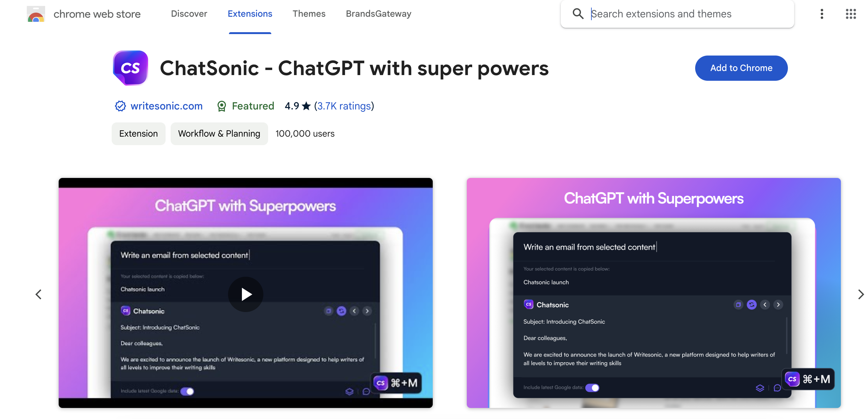Image resolution: width=868 pixels, height=419 pixels.
Task: Click the play button on video thumbnail
Action: tap(245, 293)
